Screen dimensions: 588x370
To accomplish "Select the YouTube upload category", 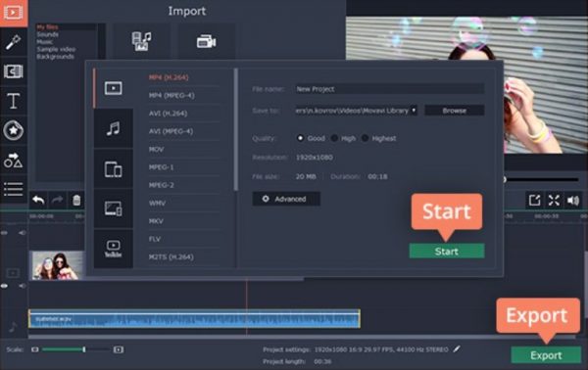I will [114, 249].
